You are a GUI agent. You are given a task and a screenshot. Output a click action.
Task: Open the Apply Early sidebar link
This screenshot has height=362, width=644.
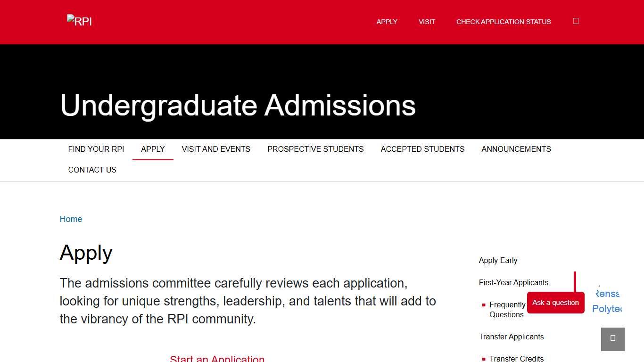pyautogui.click(x=498, y=260)
